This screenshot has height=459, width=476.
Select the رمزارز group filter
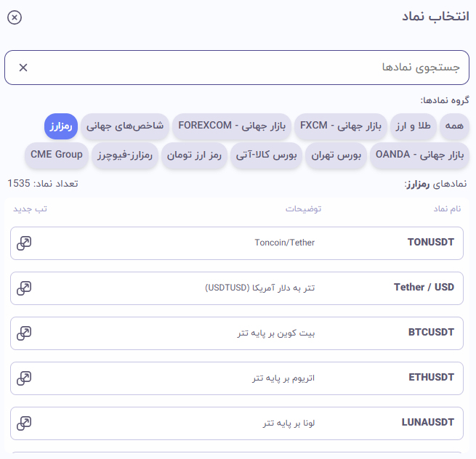pos(60,126)
